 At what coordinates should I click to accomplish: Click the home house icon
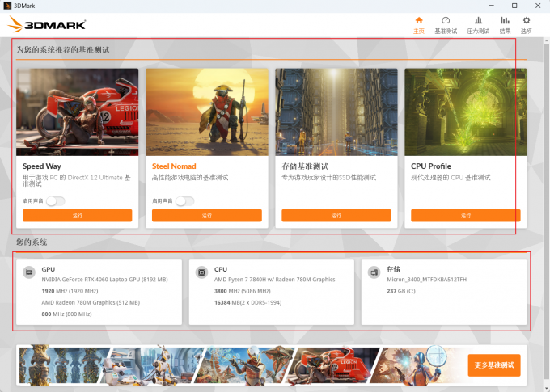pos(419,20)
